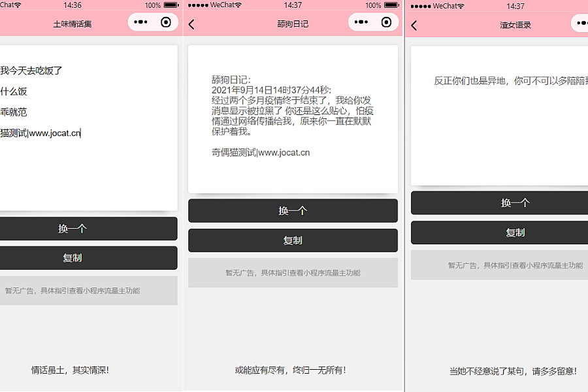Click the battery icon above 舔狗日记 header

[x=391, y=5]
